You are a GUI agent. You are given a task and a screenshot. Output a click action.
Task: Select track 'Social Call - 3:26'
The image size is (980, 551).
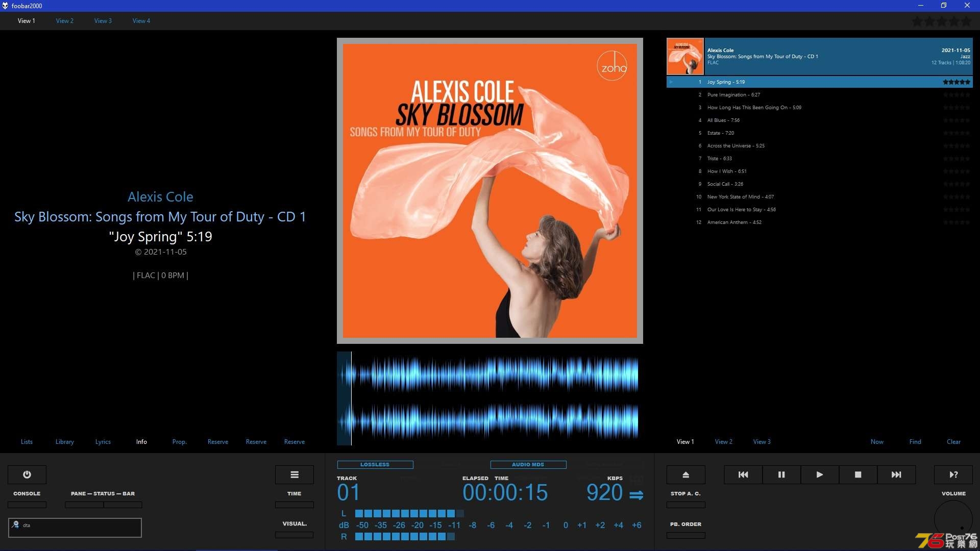819,184
